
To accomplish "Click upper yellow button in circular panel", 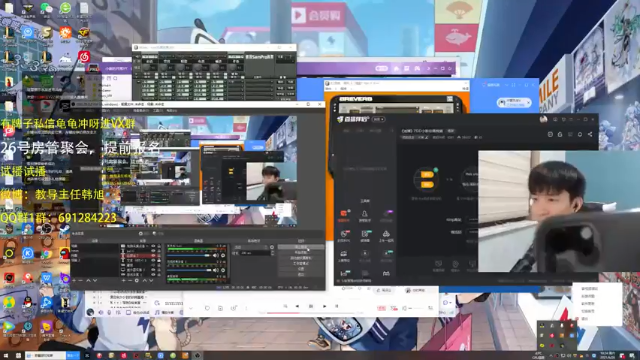I will [427, 174].
